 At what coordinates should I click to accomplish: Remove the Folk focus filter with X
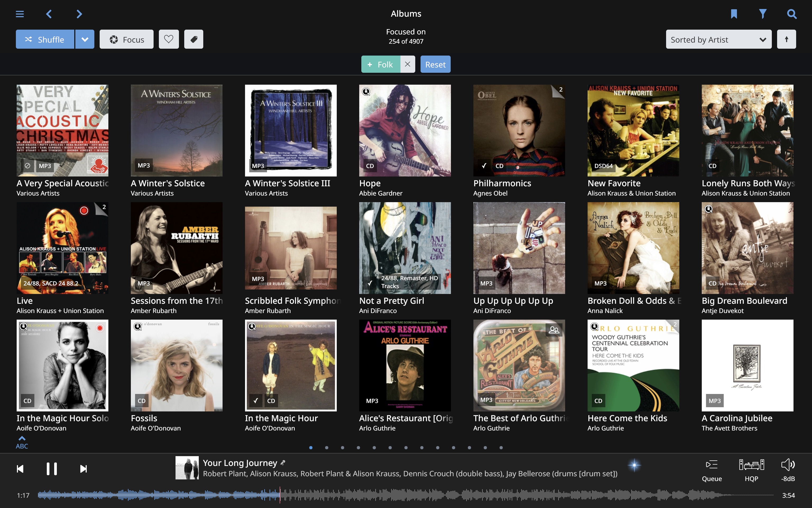pos(407,64)
